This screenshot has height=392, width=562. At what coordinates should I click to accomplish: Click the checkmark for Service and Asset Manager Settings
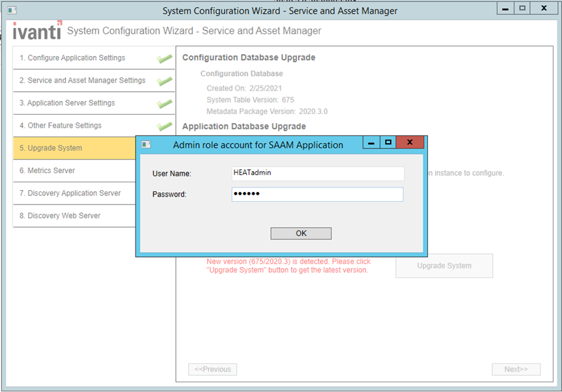tap(165, 81)
